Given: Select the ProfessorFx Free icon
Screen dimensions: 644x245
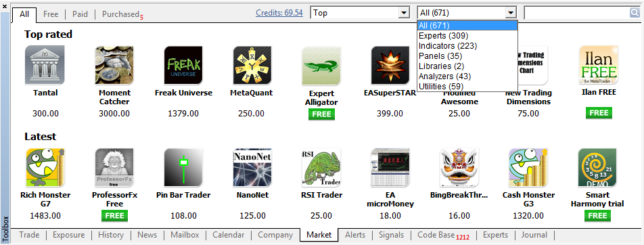Looking at the screenshot, I should [x=114, y=167].
